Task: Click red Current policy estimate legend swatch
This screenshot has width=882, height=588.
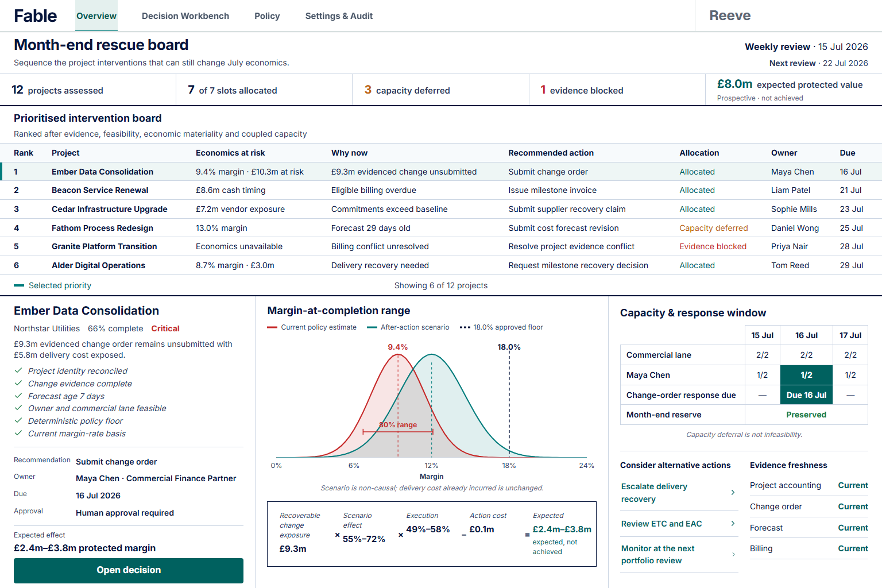Action: [x=272, y=327]
